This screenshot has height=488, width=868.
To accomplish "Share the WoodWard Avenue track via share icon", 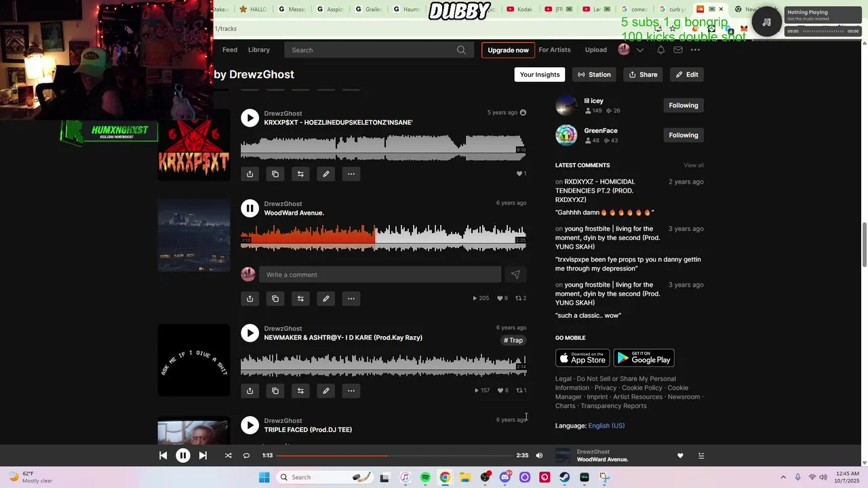I will tap(250, 298).
